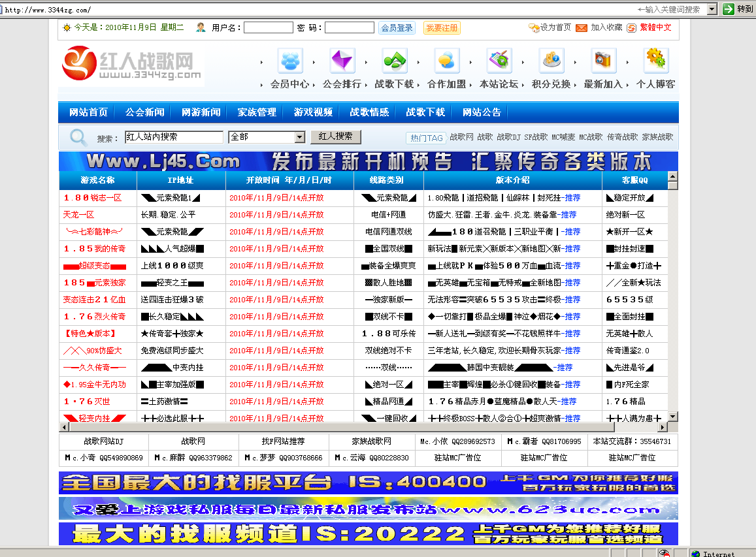
Task: Switch to 繁體中文 language link
Action: click(655, 27)
